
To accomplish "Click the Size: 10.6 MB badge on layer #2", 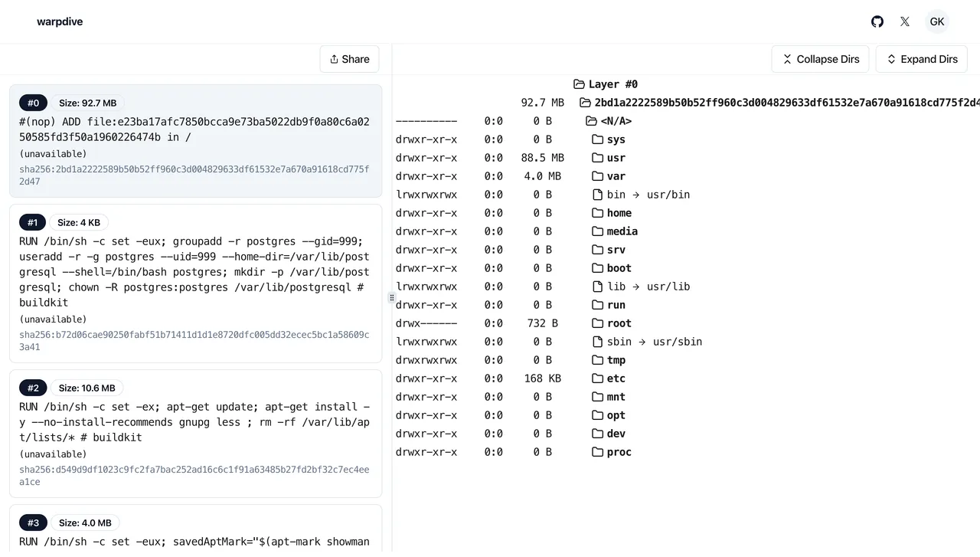I will click(x=87, y=388).
